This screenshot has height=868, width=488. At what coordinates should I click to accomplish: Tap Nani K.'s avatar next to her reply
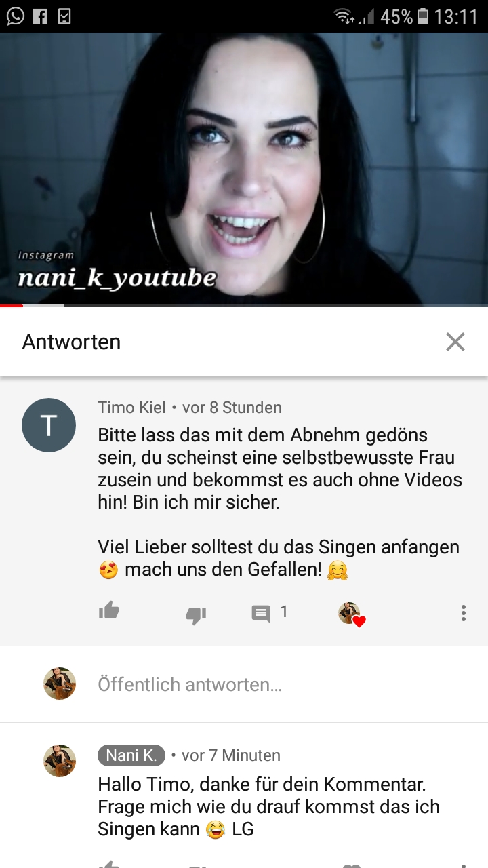[60, 760]
